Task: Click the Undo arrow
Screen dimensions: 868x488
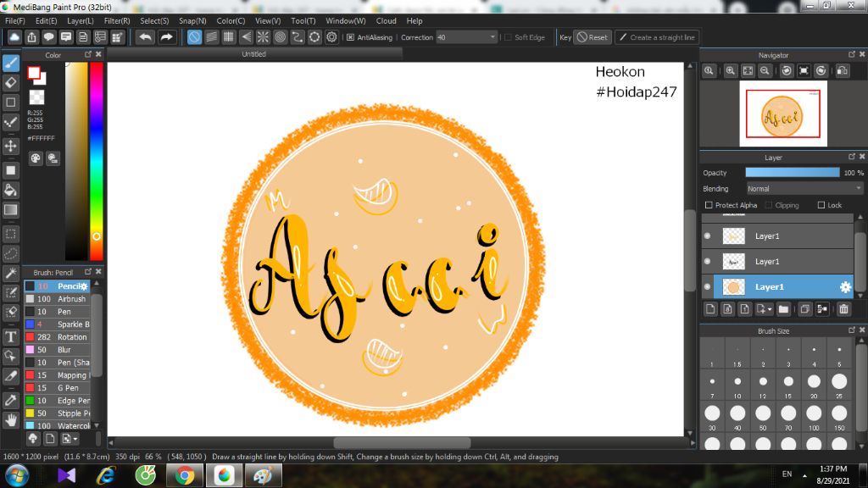Action: point(145,37)
